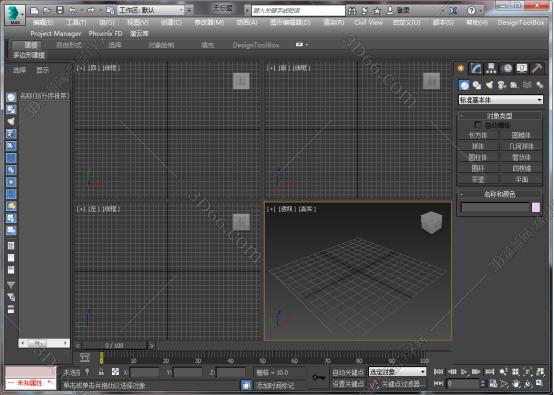Open the Motion command panel tab
This screenshot has height=395, width=554.
[x=507, y=68]
